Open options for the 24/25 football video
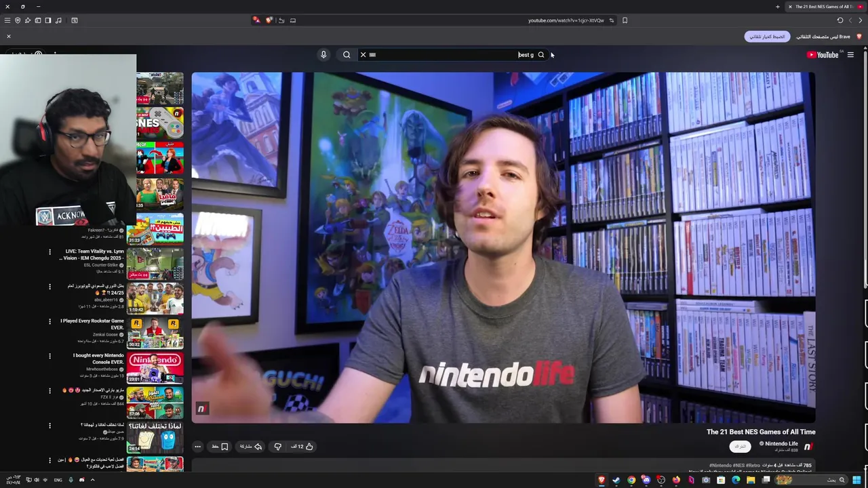 click(50, 287)
